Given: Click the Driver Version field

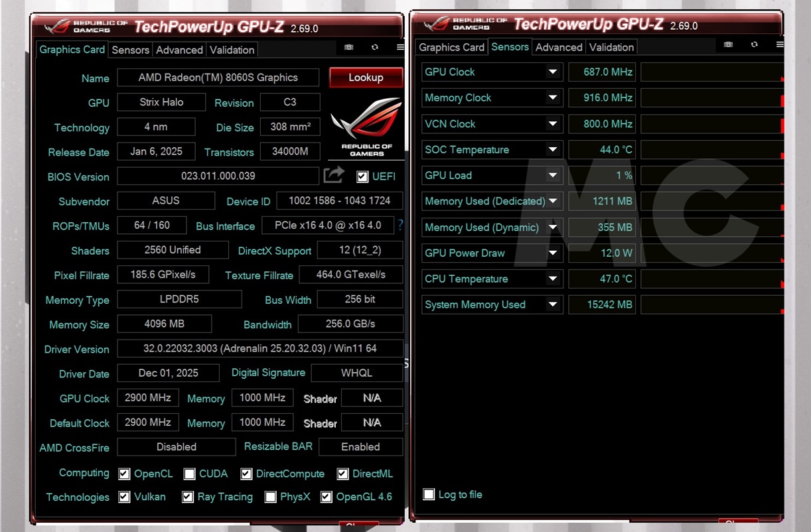Looking at the screenshot, I should 259,348.
